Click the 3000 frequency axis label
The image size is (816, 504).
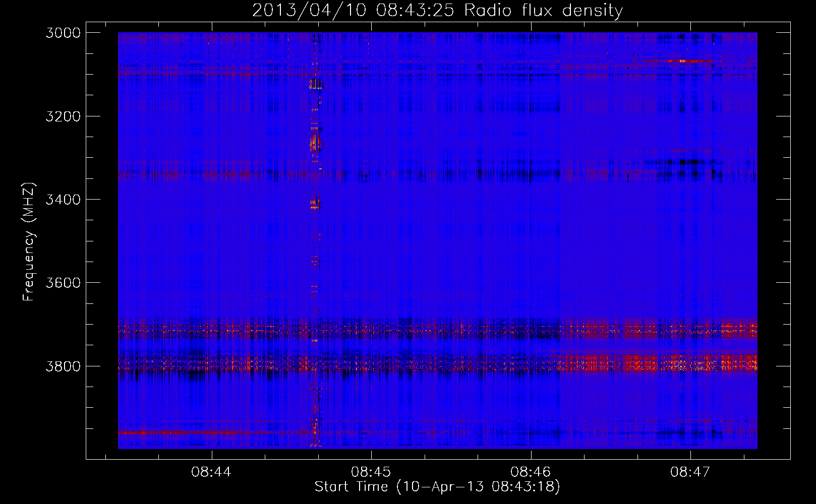pos(63,33)
